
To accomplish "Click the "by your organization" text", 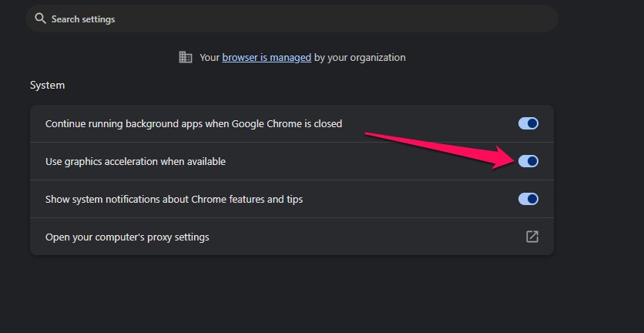I will coord(361,57).
